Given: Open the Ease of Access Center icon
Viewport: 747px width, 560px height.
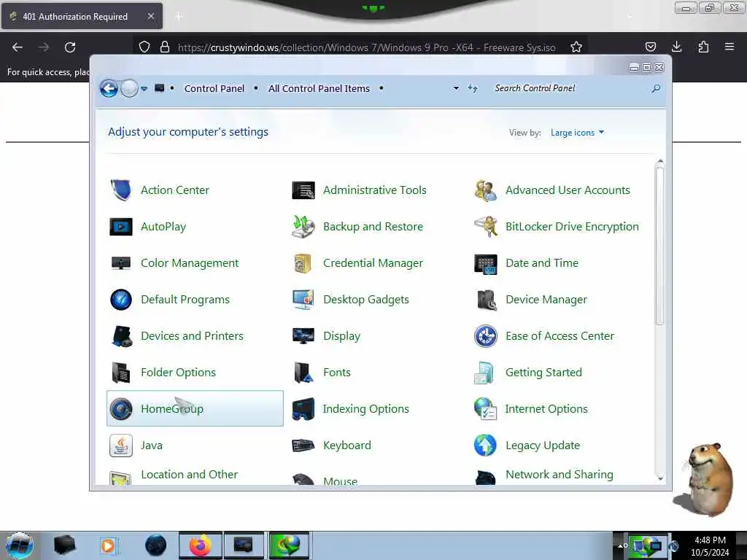Looking at the screenshot, I should tap(485, 335).
